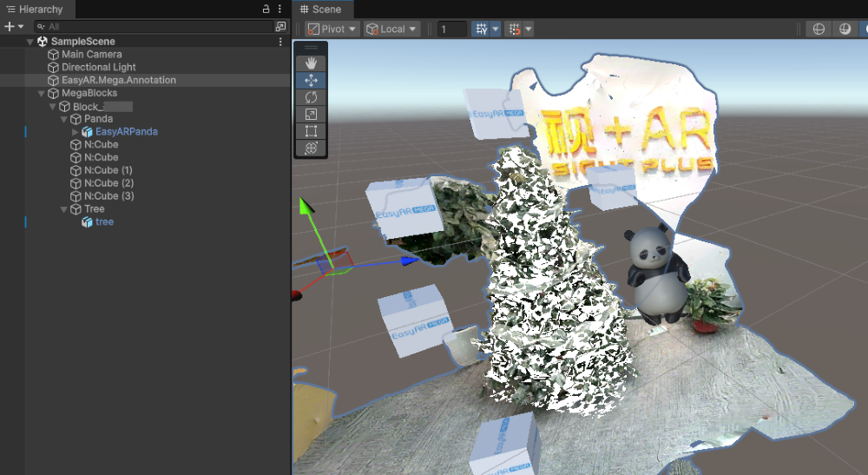Collapse the SampleScene tree
This screenshot has height=475, width=868.
tap(30, 42)
